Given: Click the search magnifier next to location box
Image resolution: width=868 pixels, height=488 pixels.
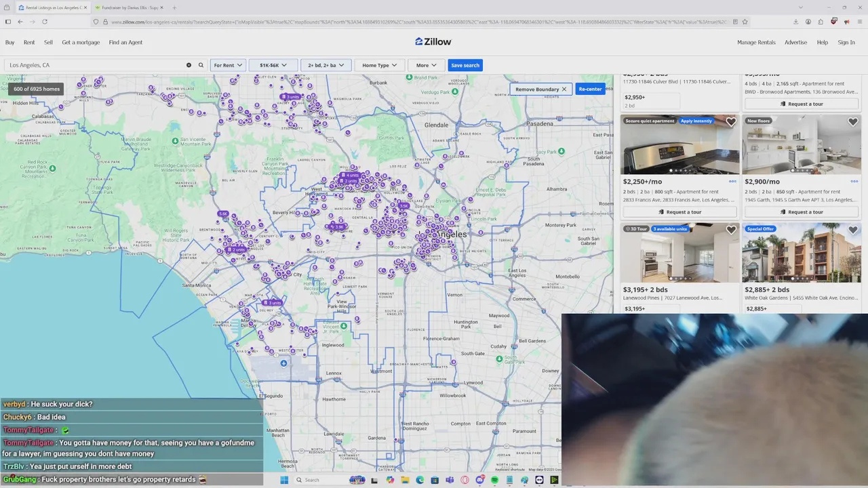Looking at the screenshot, I should point(201,65).
